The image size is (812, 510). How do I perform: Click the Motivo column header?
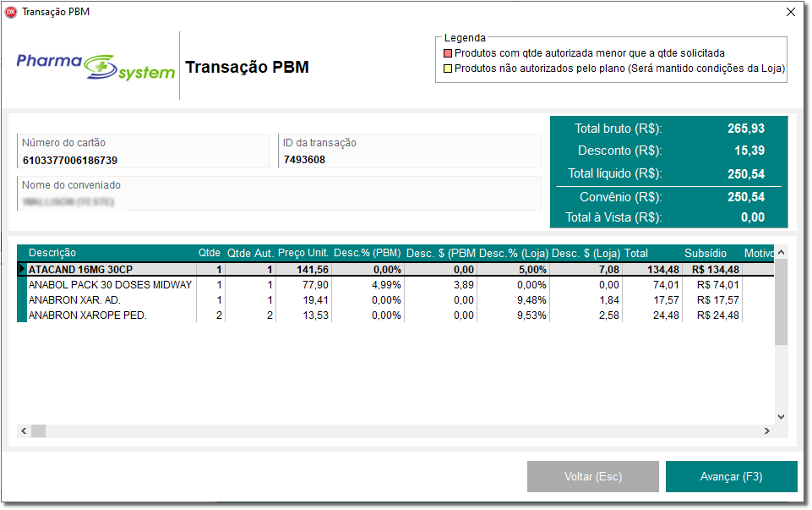tap(759, 253)
